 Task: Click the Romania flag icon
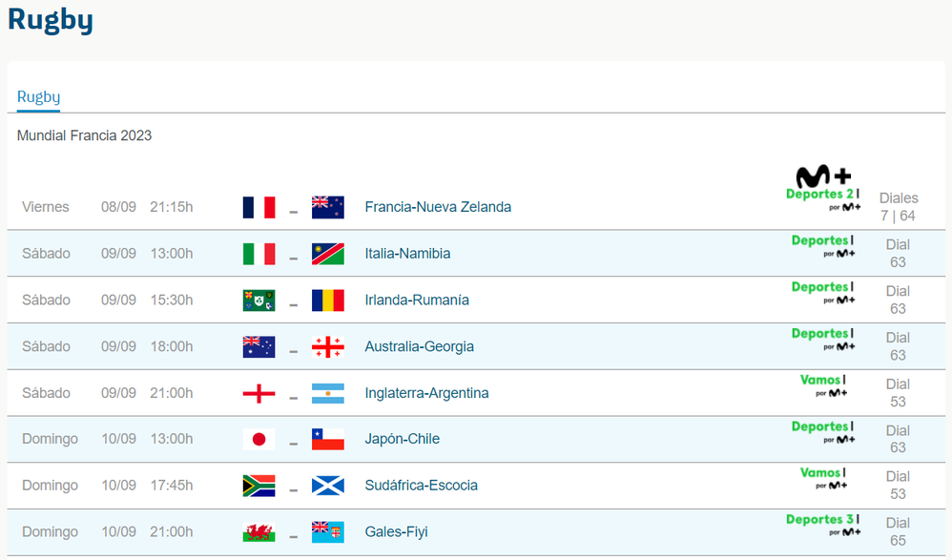tap(327, 301)
